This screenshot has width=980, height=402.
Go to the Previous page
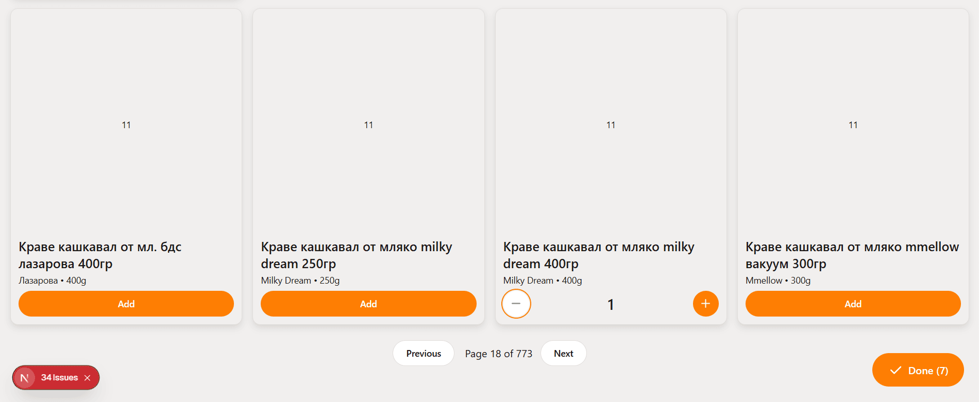coord(423,354)
